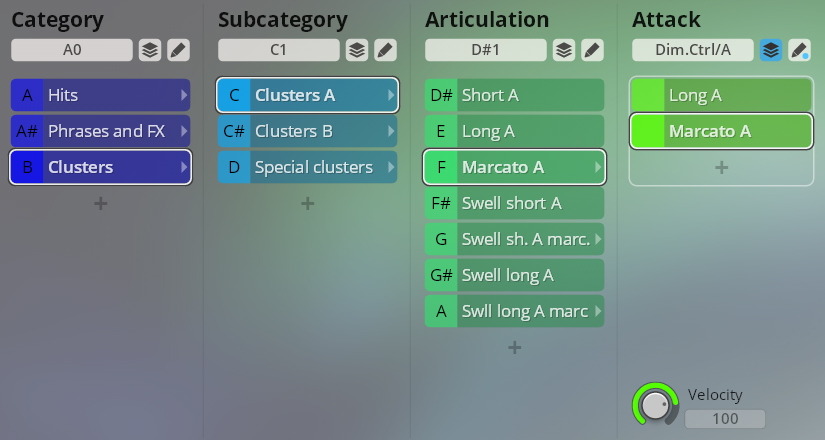Image resolution: width=825 pixels, height=440 pixels.
Task: Select the Marcato A attack option
Action: coord(721,131)
